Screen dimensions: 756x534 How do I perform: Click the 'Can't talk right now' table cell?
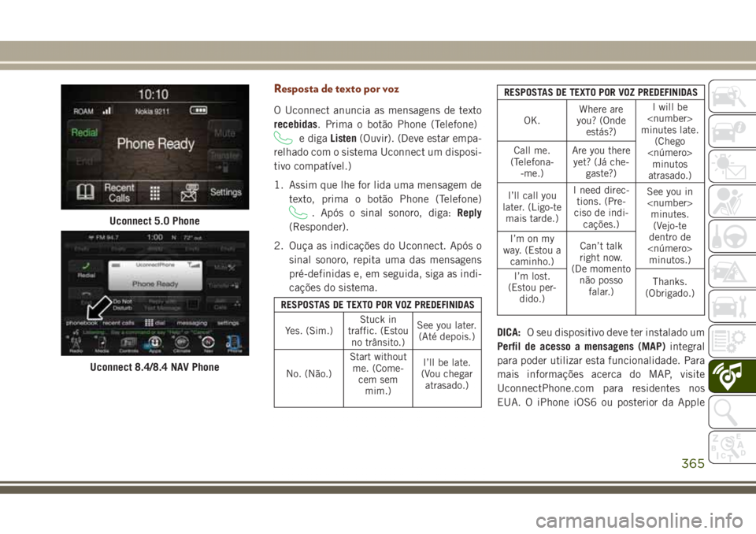(601, 273)
